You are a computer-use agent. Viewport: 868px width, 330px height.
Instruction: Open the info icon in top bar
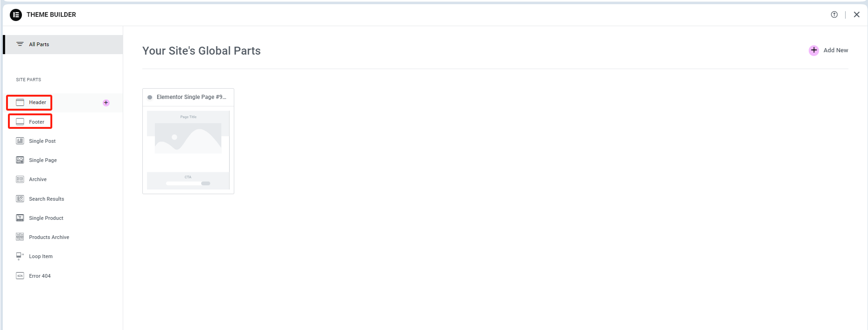click(834, 14)
